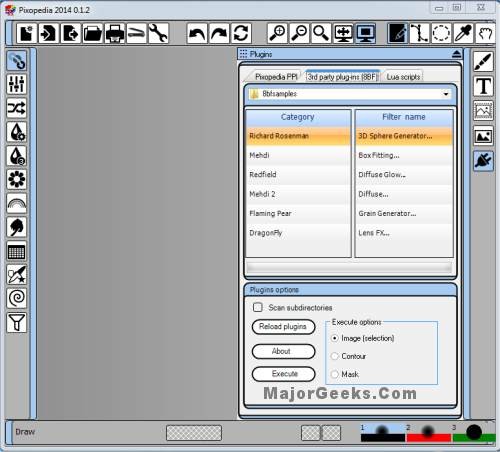Screen dimensions: 500x452
Task: Click the Execute button
Action: pos(283,374)
